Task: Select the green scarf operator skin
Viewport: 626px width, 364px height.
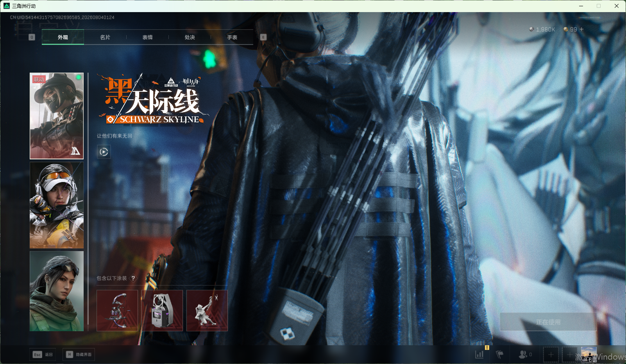Action: (57, 291)
